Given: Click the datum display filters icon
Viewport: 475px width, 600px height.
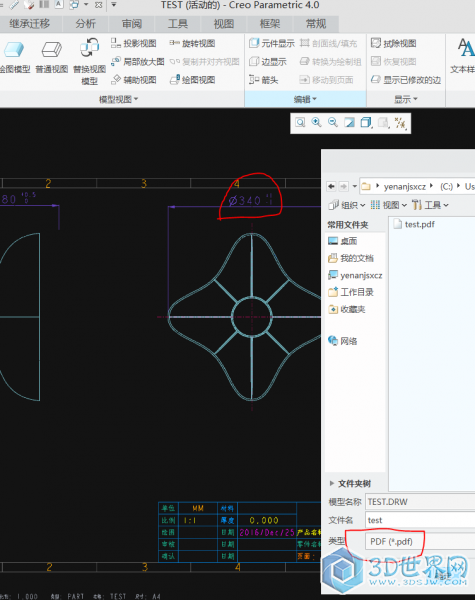Looking at the screenshot, I should coord(400,123).
